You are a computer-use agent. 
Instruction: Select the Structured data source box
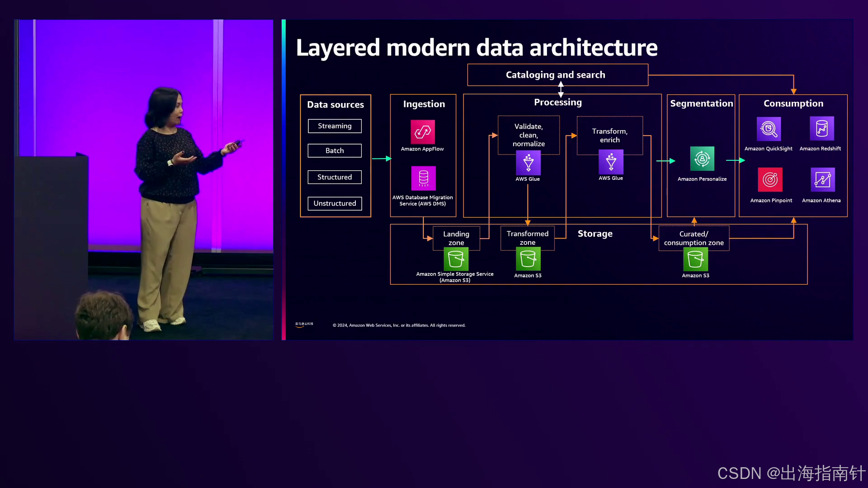335,177
